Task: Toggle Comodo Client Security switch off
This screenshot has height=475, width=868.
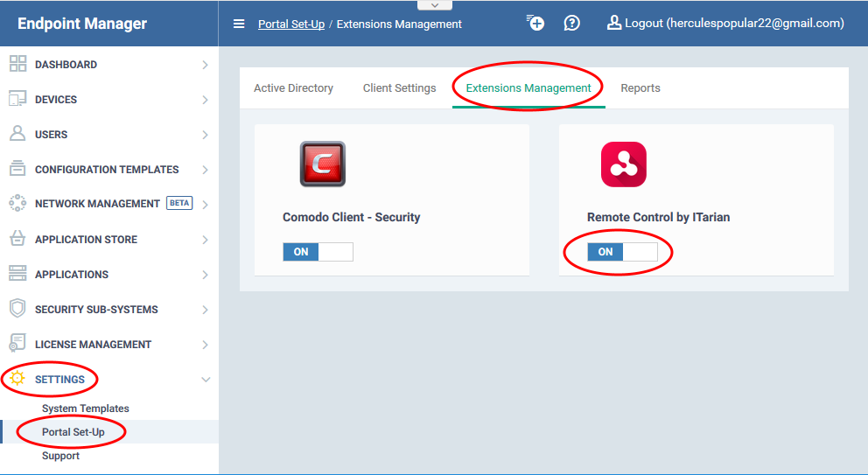Action: pyautogui.click(x=318, y=252)
